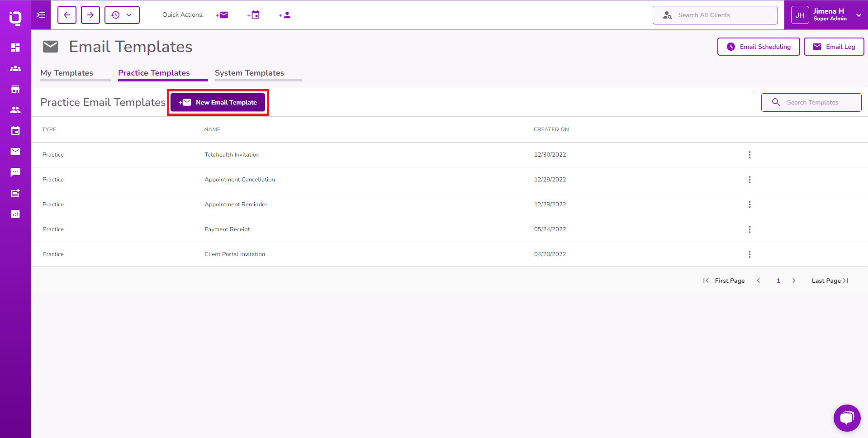Open the groups sidebar icon
This screenshot has width=868, height=438.
tap(15, 68)
